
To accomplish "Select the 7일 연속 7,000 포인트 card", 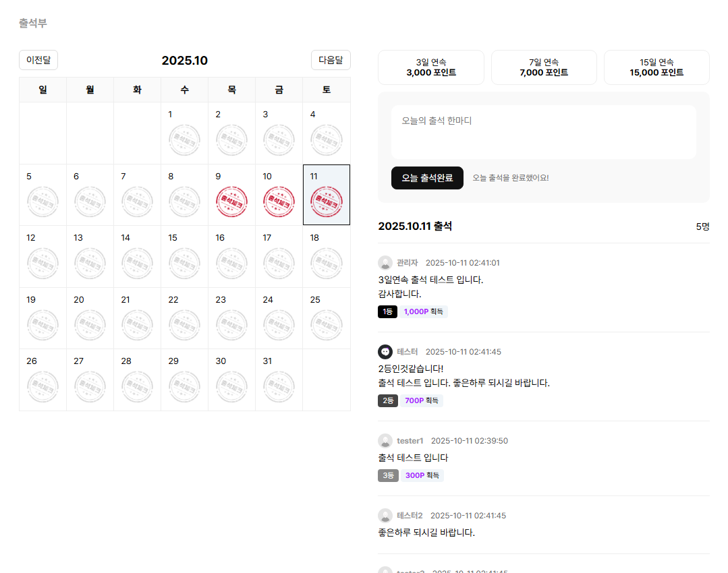I will click(x=544, y=67).
